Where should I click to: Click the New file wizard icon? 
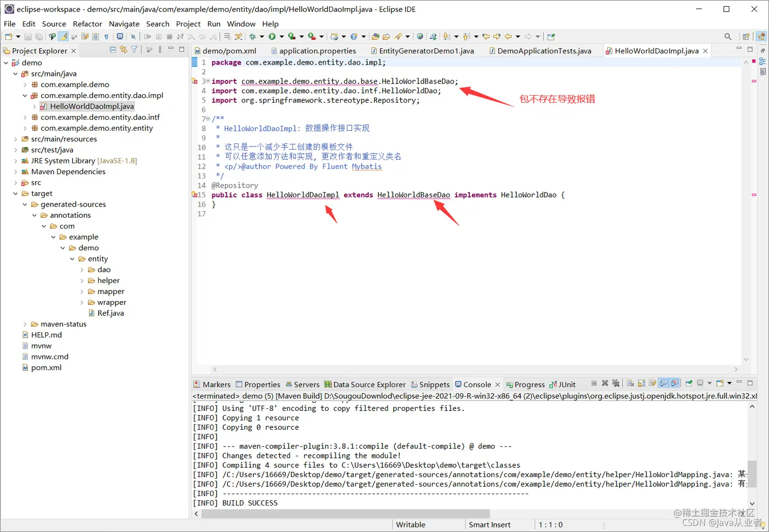9,37
